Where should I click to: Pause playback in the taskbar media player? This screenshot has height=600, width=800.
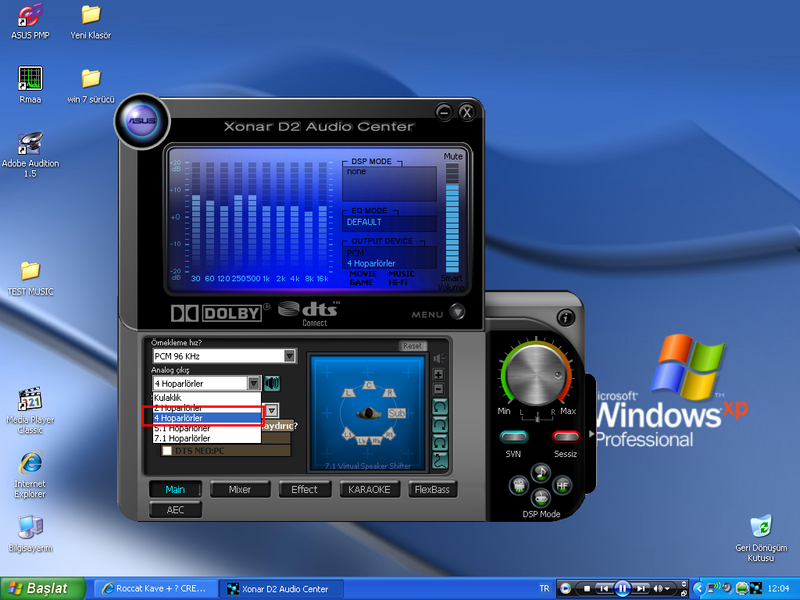point(622,589)
